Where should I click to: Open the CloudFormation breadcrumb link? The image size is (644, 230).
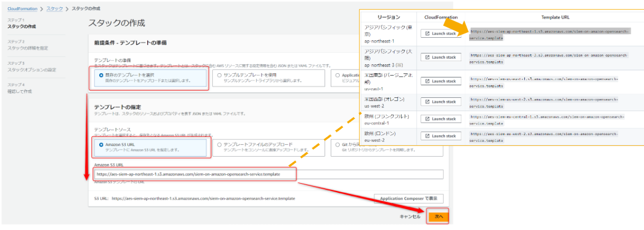click(x=22, y=8)
